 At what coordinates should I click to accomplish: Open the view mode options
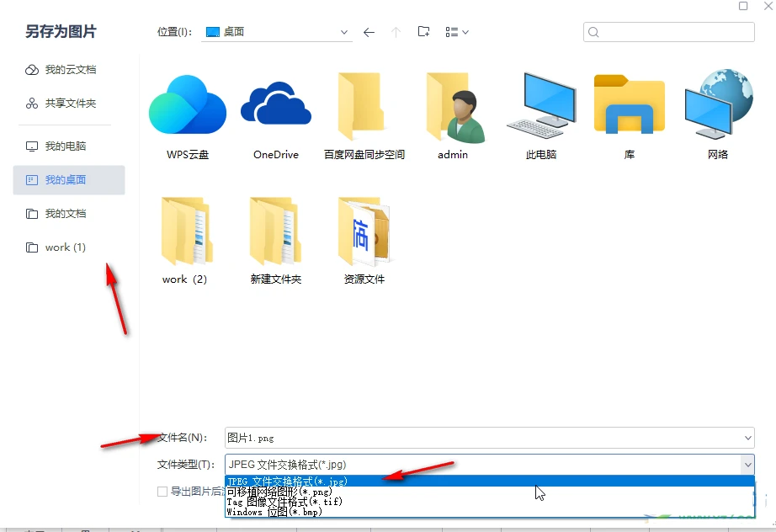pos(457,32)
